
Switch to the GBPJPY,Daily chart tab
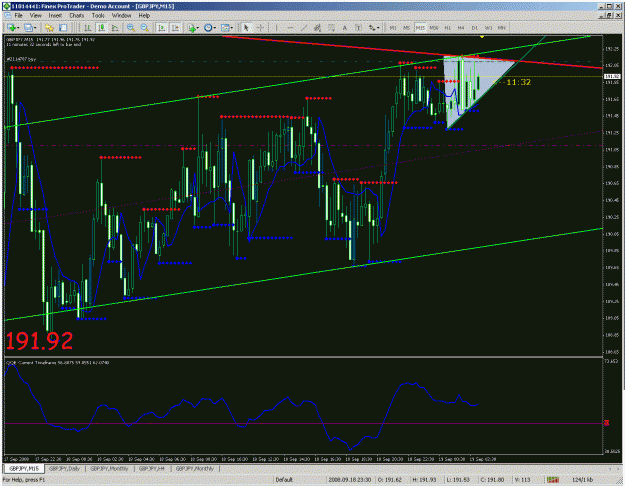[65, 468]
